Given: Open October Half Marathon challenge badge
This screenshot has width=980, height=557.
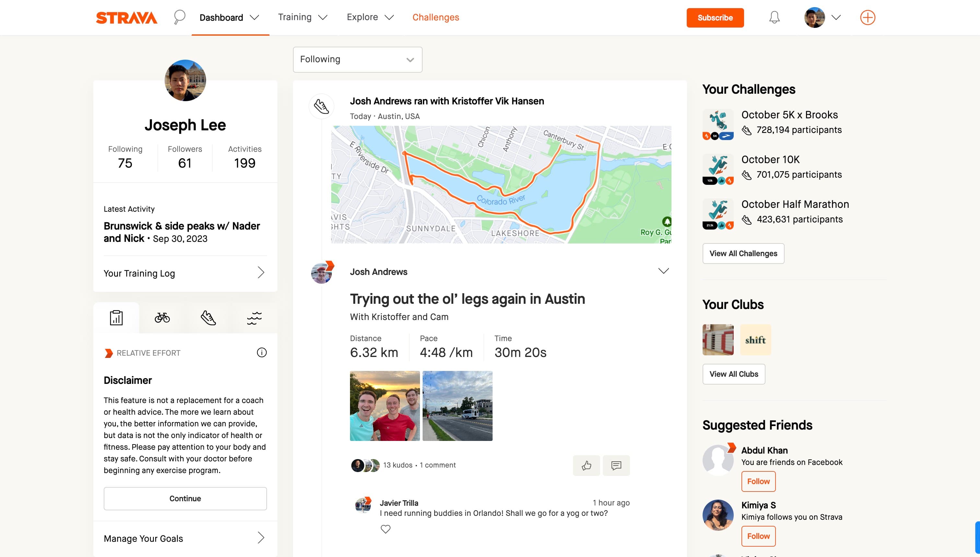Looking at the screenshot, I should (x=718, y=214).
